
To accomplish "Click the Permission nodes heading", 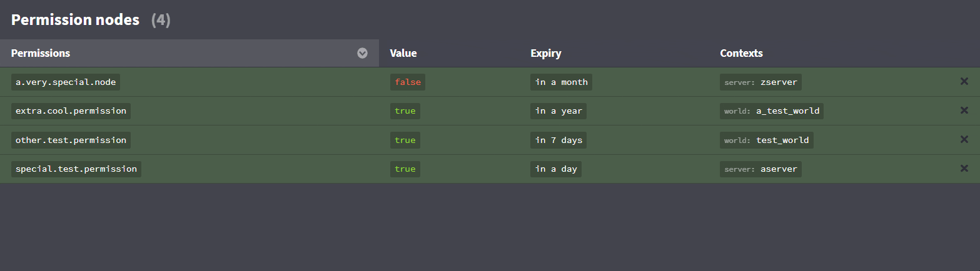I will 75,20.
